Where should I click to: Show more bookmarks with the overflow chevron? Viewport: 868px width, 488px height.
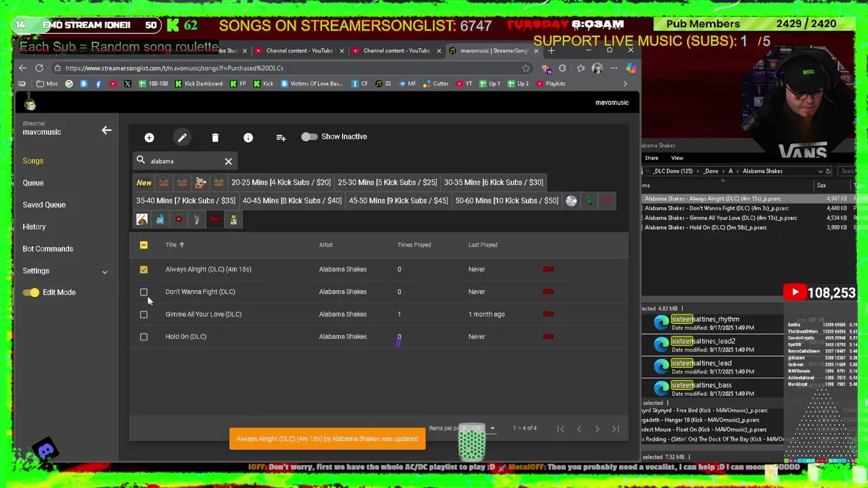[625, 83]
